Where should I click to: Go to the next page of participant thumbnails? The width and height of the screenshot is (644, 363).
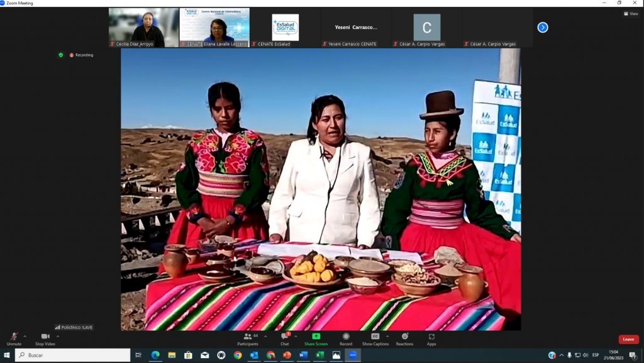pyautogui.click(x=543, y=28)
